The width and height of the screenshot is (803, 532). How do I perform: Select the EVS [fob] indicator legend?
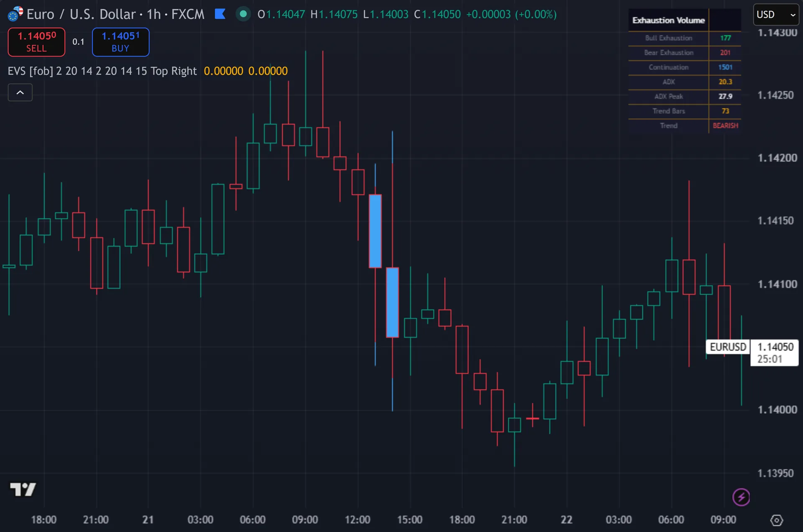[x=102, y=71]
